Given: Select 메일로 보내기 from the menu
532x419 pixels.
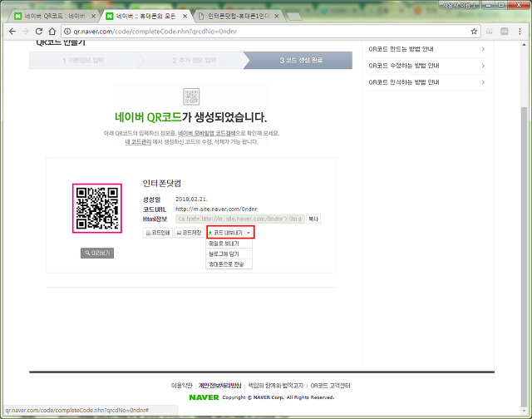Looking at the screenshot, I should pyautogui.click(x=229, y=244).
